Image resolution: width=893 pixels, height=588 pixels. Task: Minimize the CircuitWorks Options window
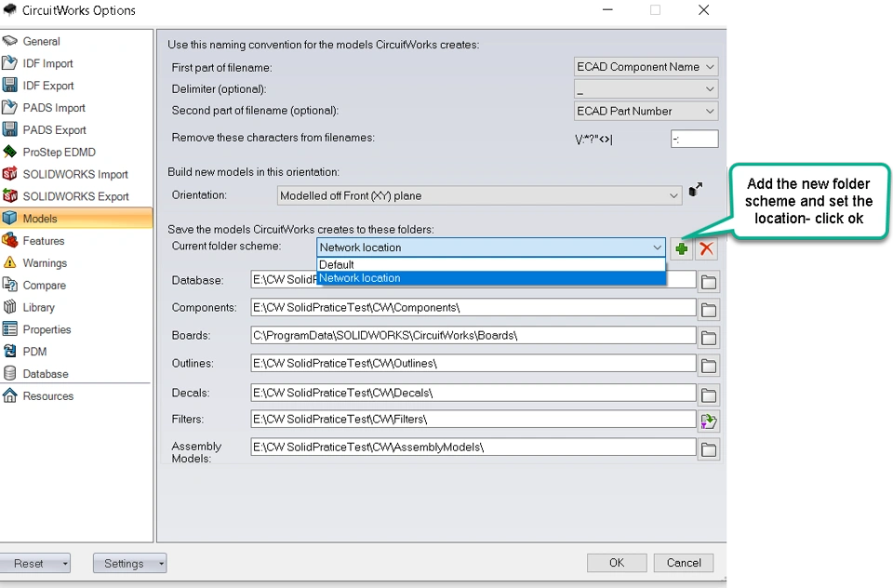607,9
